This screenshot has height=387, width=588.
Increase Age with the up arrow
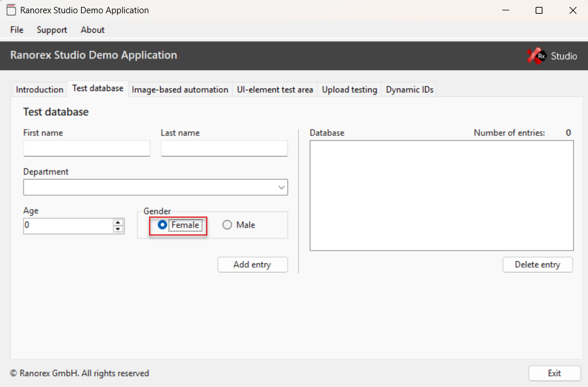click(118, 222)
